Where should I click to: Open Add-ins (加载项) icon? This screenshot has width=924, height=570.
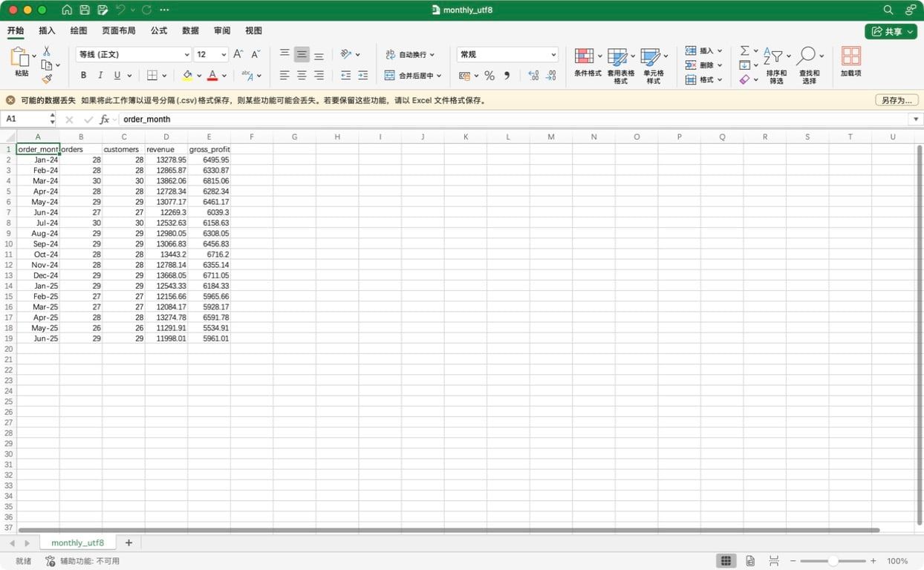point(851,62)
